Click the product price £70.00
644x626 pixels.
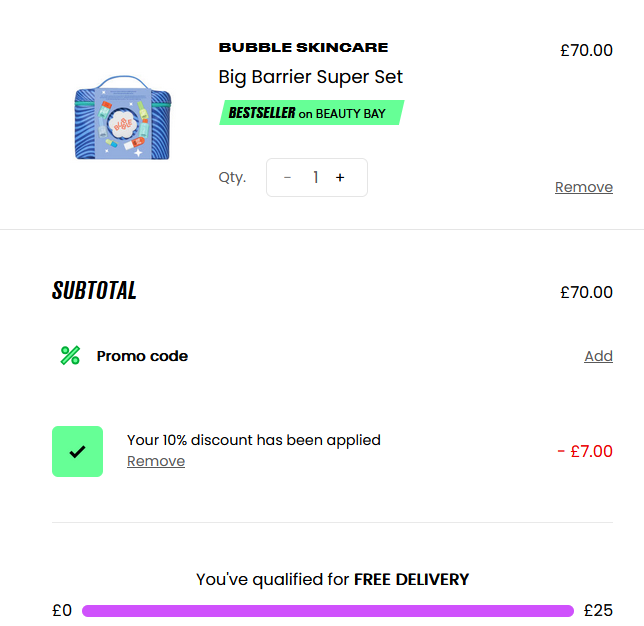586,50
